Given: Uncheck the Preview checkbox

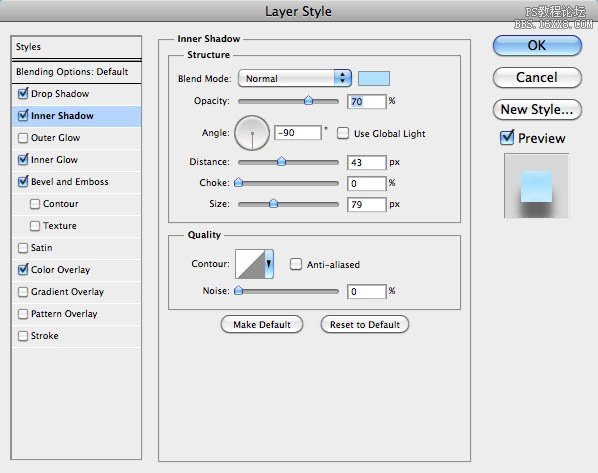Looking at the screenshot, I should 507,138.
